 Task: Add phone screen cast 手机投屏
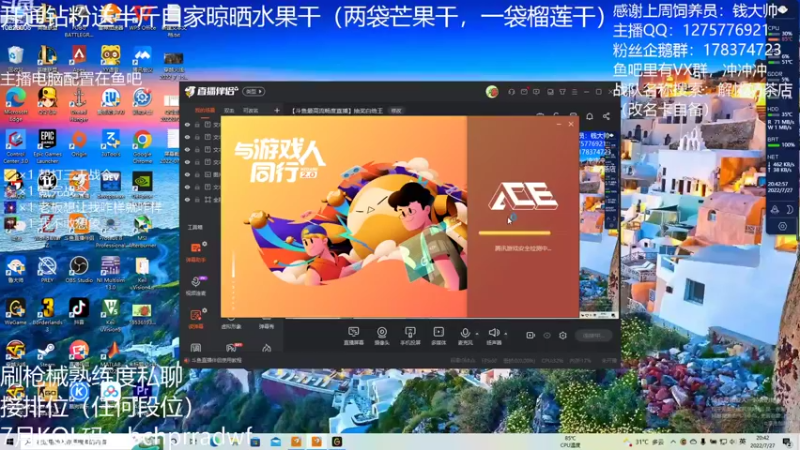pyautogui.click(x=410, y=336)
